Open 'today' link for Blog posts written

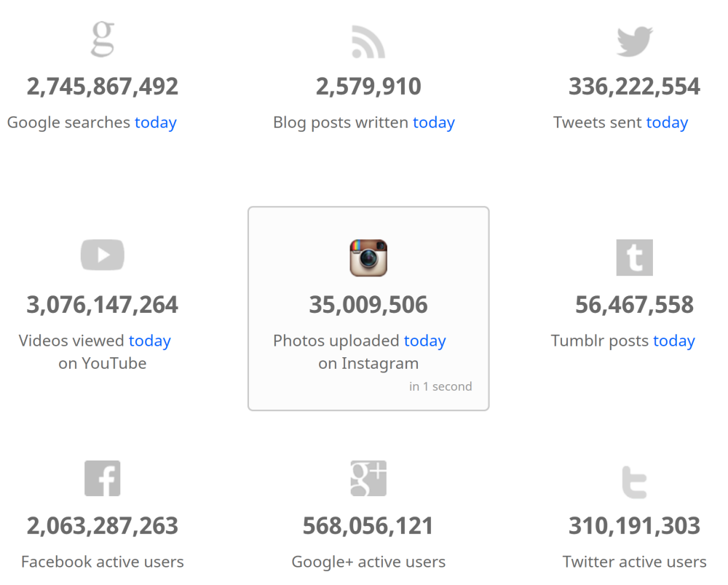click(x=434, y=122)
